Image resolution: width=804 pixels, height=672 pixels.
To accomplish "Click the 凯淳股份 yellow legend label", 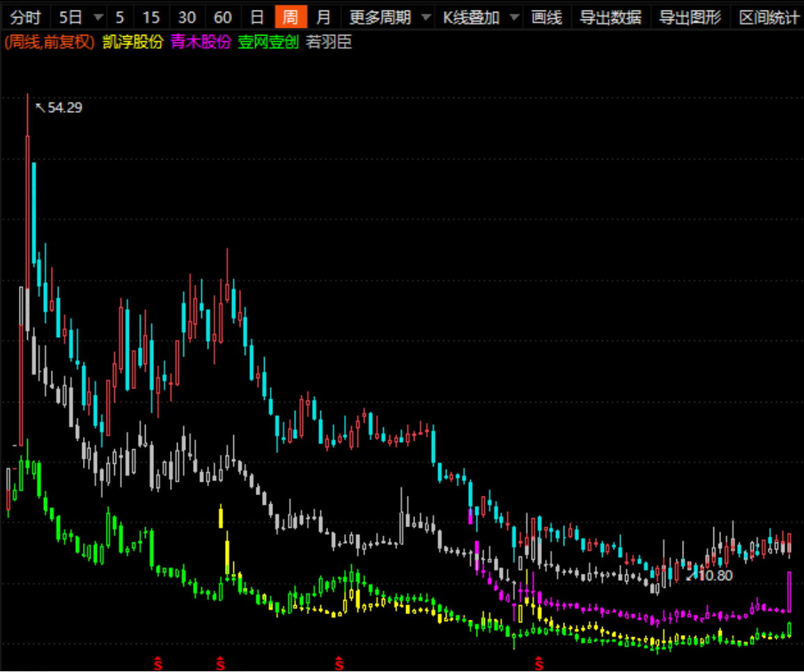I will (133, 42).
